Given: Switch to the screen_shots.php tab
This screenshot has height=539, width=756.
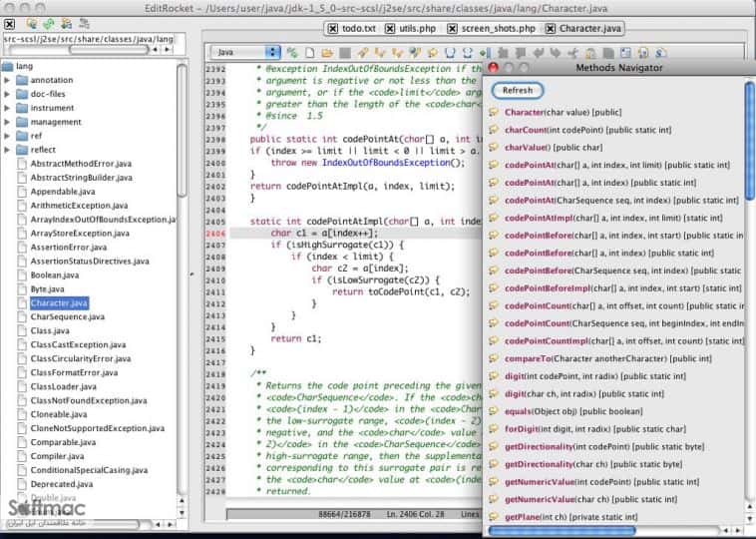Looking at the screenshot, I should pos(499,29).
